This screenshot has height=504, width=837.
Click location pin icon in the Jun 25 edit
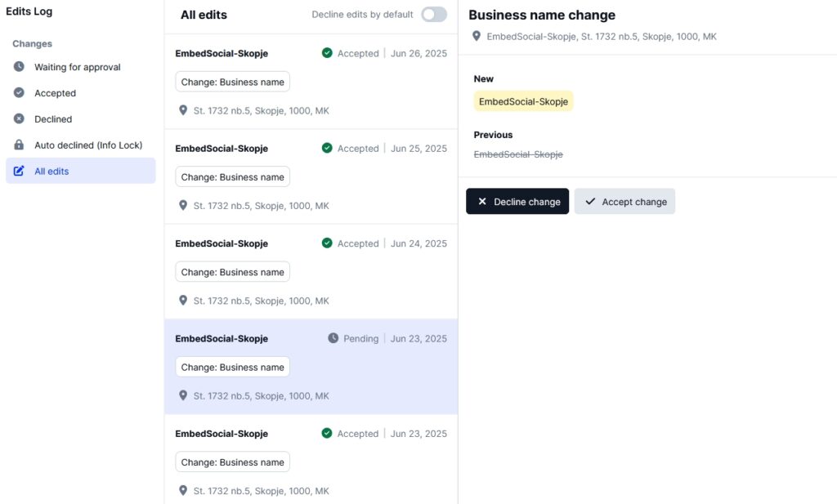[x=183, y=206]
